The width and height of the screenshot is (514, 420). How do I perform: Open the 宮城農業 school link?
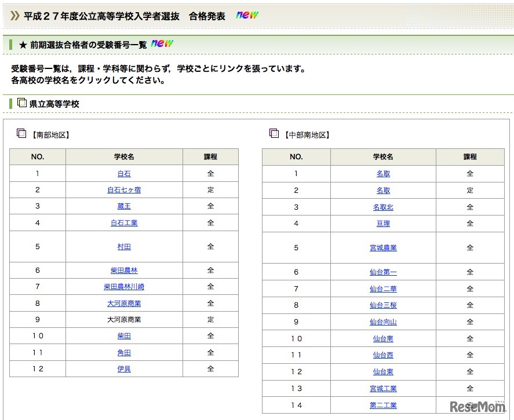(x=383, y=248)
